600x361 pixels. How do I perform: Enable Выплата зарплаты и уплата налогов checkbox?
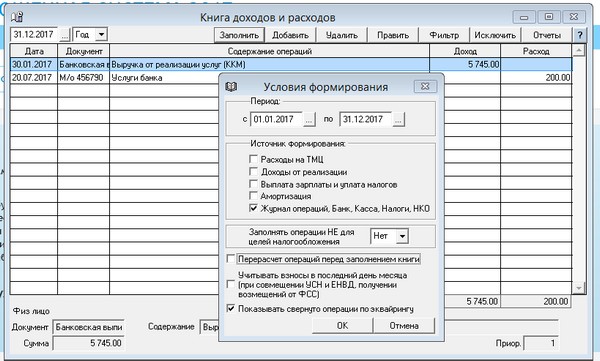[253, 184]
